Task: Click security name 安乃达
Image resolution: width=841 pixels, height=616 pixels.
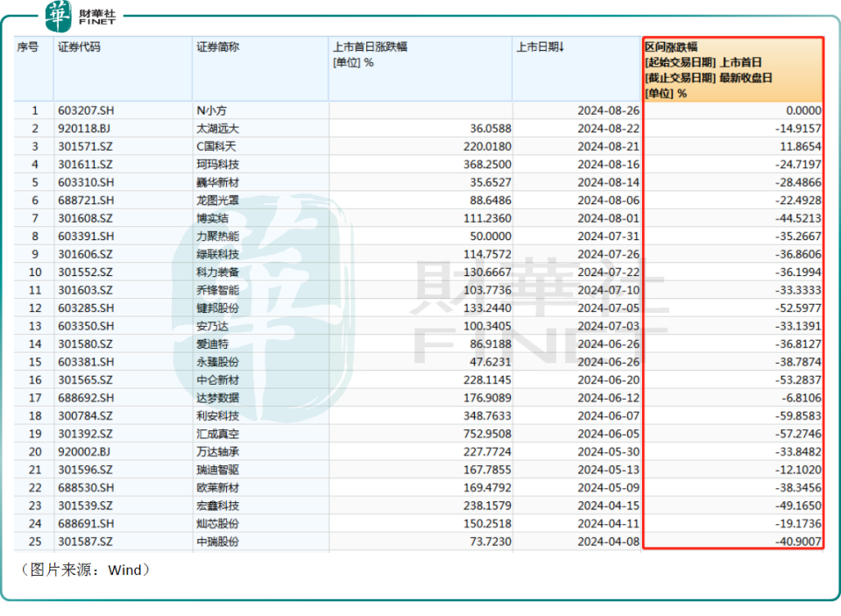Action: coord(212,326)
